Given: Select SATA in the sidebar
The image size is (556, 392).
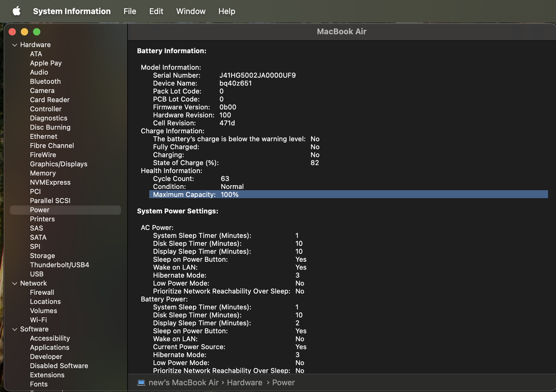Looking at the screenshot, I should (x=38, y=237).
